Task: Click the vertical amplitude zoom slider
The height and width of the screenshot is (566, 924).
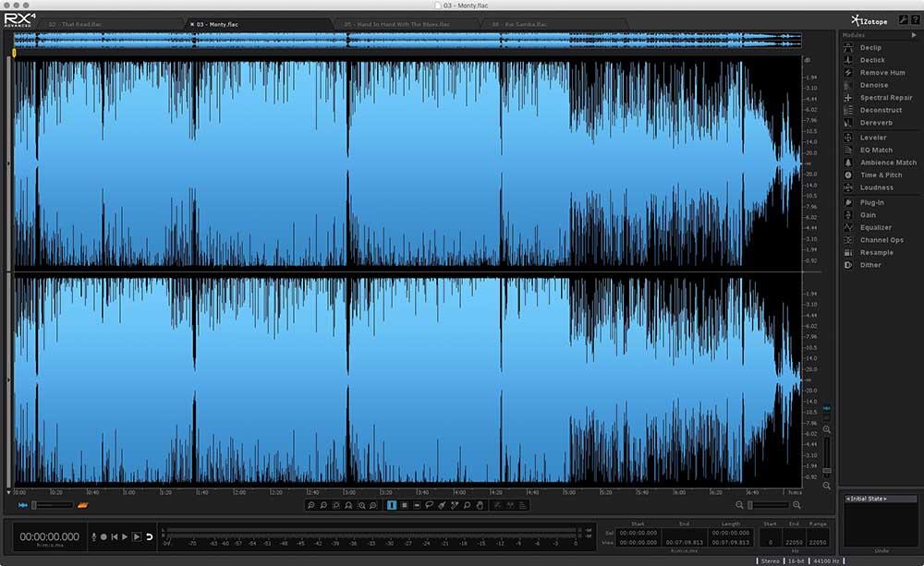Action: click(x=827, y=456)
